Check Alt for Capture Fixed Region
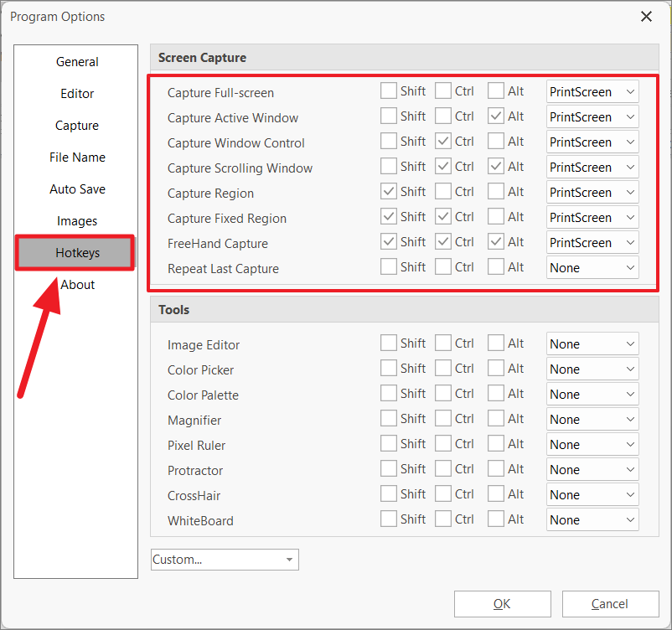672x630 pixels. (x=495, y=217)
